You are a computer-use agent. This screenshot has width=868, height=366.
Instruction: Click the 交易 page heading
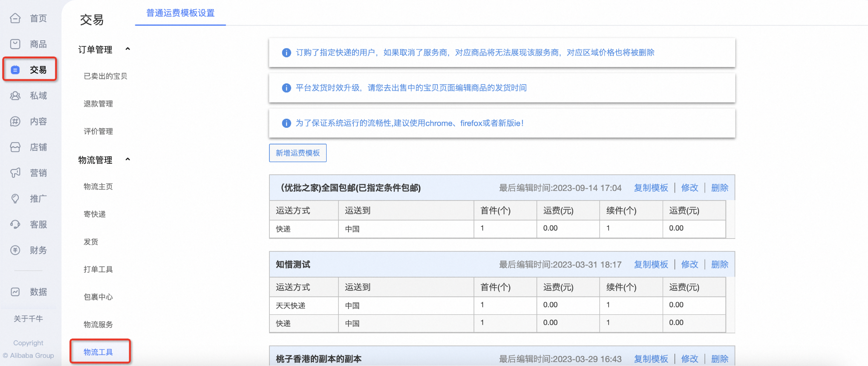[x=92, y=20]
